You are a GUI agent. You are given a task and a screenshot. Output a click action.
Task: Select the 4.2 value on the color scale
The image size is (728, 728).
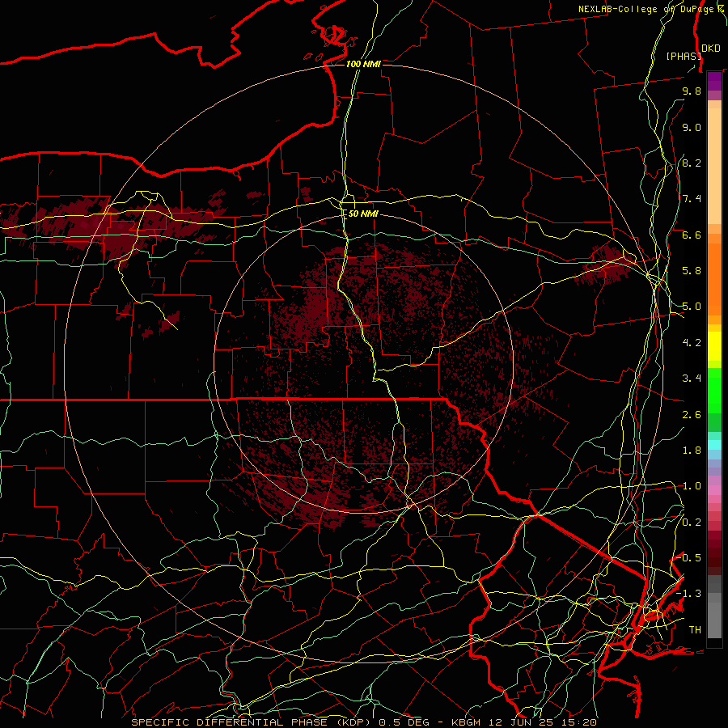(x=692, y=343)
